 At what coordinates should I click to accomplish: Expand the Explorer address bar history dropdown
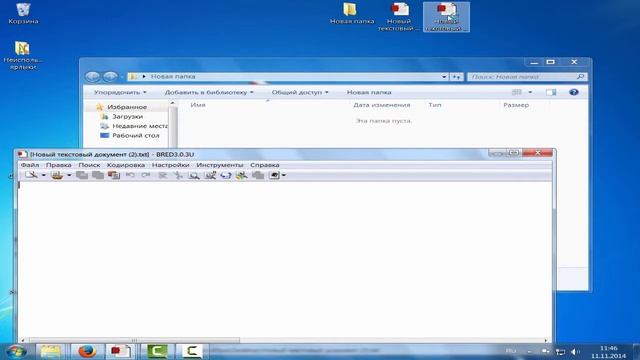click(444, 77)
